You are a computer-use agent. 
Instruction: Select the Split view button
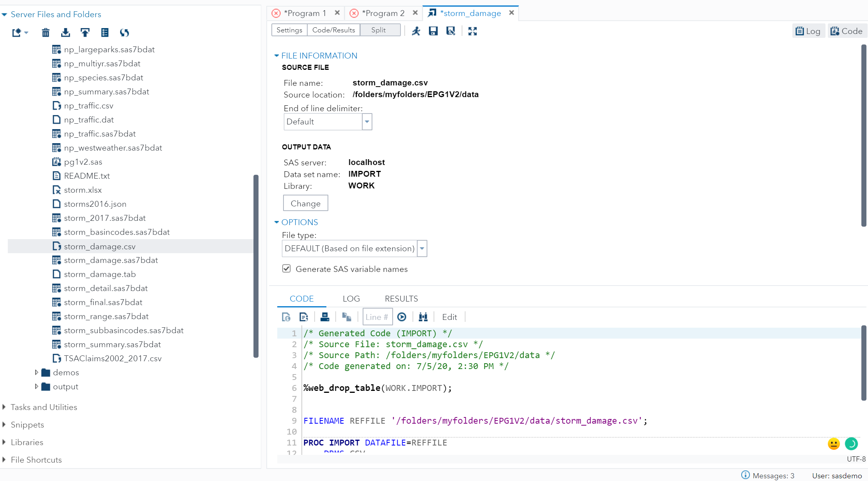point(378,30)
